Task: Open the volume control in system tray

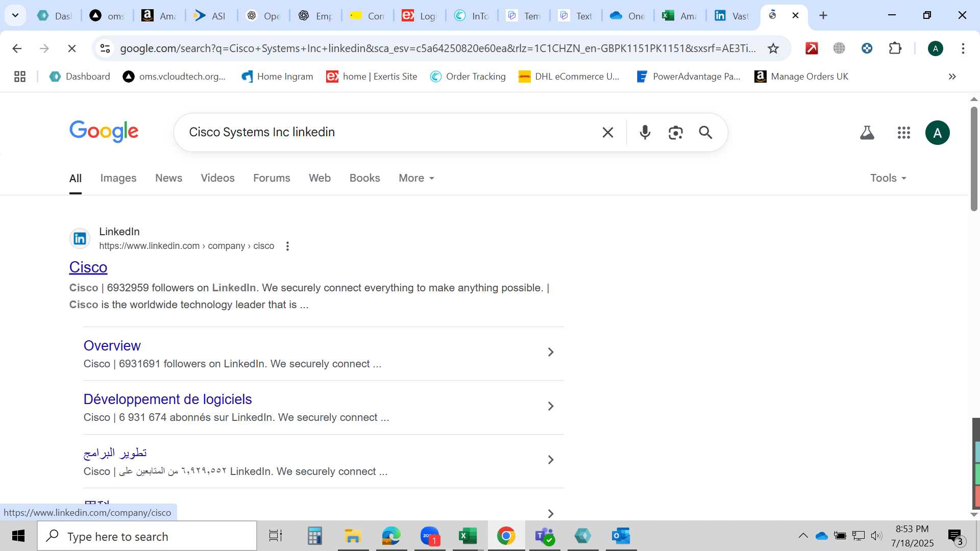Action: point(876,536)
